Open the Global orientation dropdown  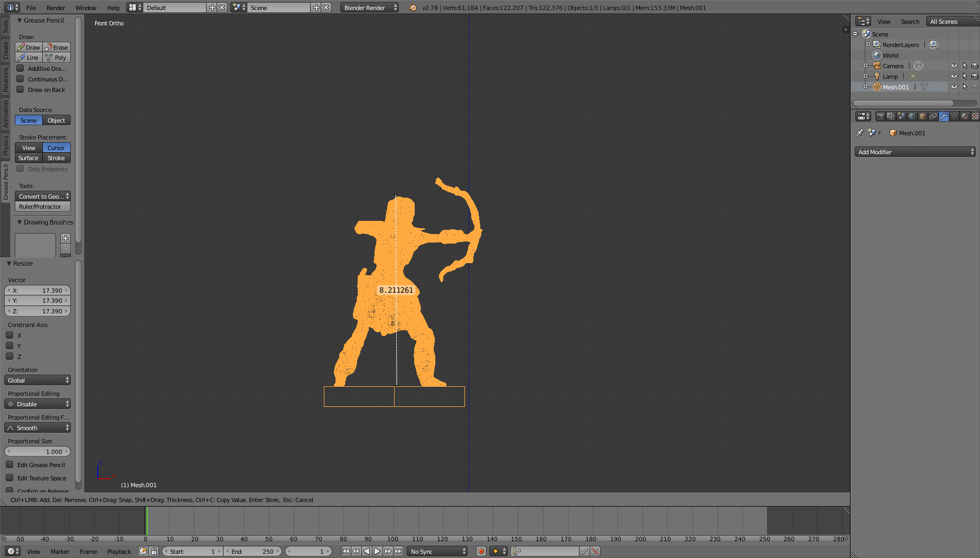coord(38,380)
